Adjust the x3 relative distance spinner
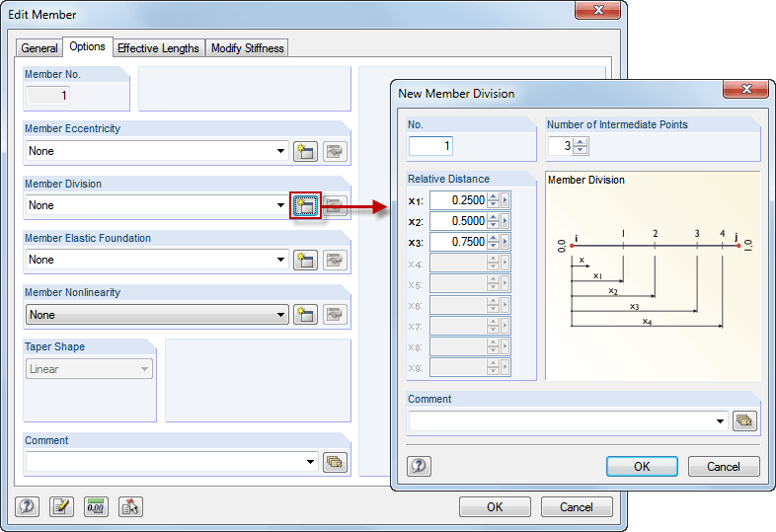 pos(493,242)
